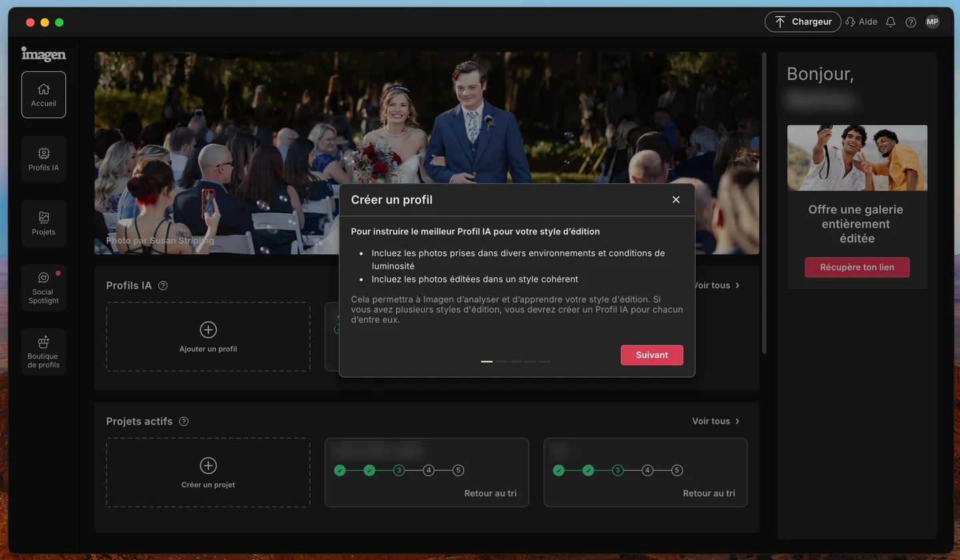
Task: Open Projets in the sidebar
Action: pyautogui.click(x=43, y=223)
